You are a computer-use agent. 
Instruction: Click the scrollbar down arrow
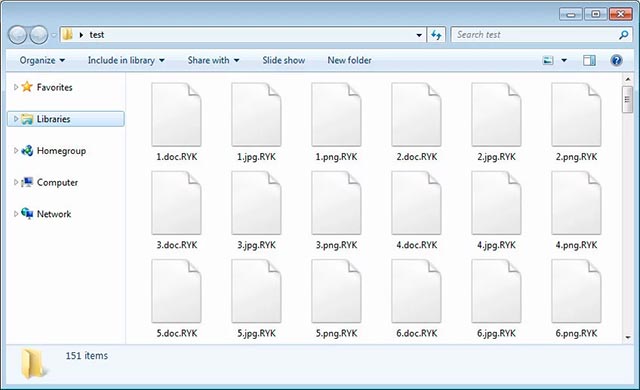point(628,337)
